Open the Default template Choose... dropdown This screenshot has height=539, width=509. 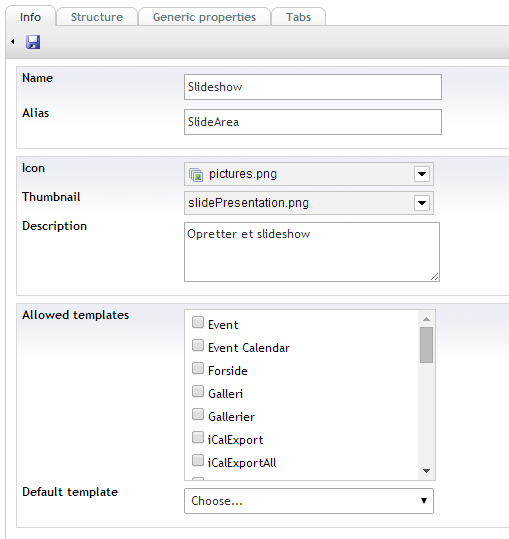tap(309, 501)
